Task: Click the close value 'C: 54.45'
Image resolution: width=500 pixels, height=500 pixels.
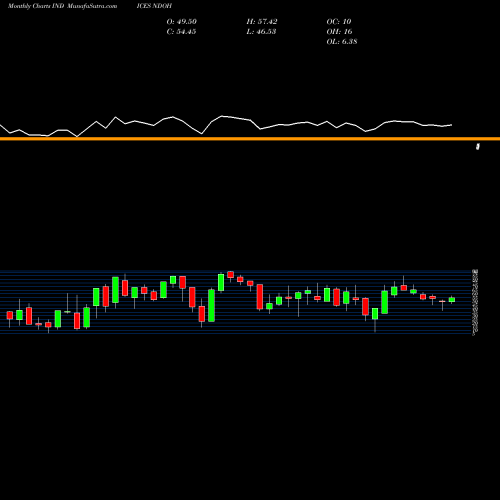Action: (181, 31)
